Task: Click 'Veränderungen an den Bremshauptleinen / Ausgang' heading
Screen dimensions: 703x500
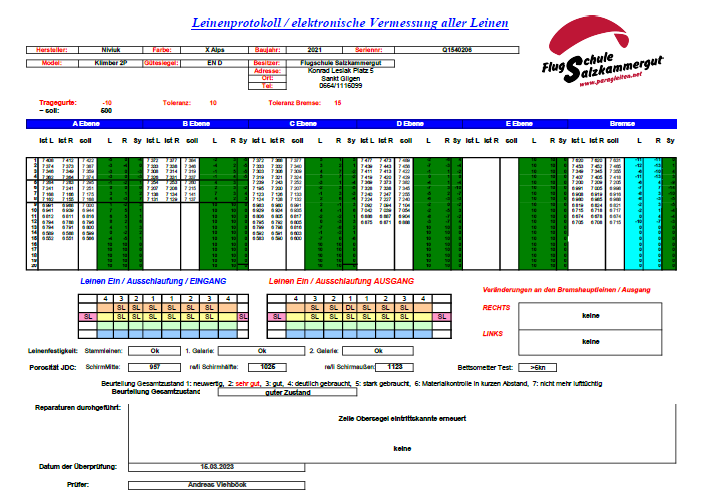Action: point(566,290)
